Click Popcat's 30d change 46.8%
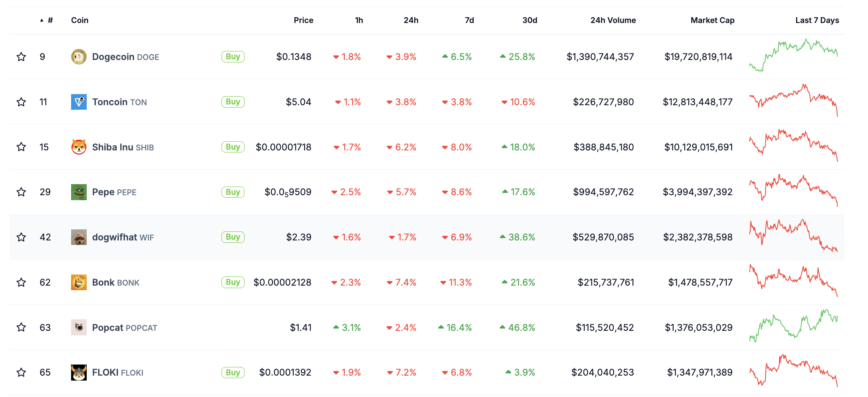 click(517, 328)
